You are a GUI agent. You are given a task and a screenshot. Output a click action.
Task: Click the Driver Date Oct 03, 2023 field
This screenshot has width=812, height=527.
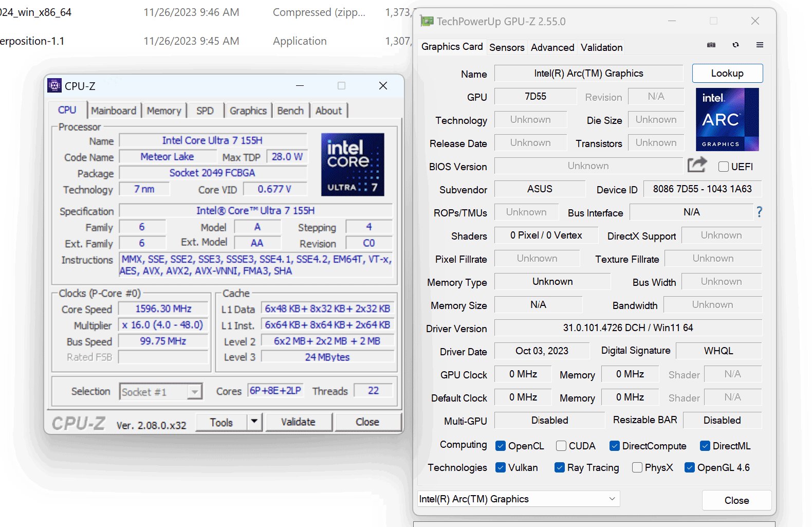point(542,351)
